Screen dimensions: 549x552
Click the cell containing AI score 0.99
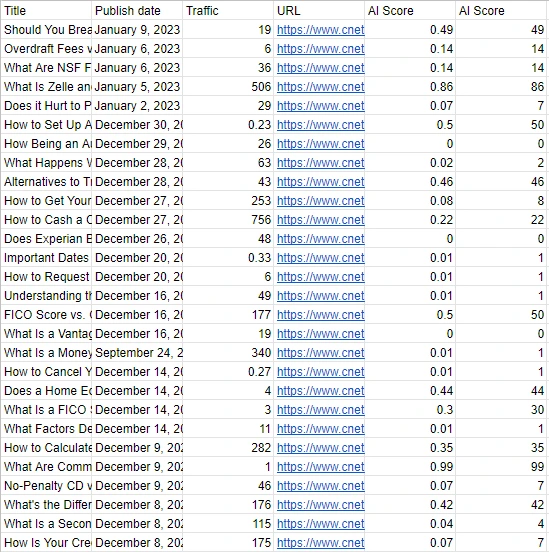point(410,466)
